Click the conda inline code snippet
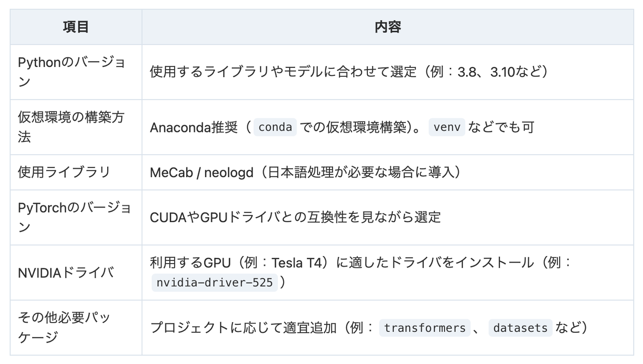Viewport: 643px width, 364px height. pyautogui.click(x=275, y=128)
